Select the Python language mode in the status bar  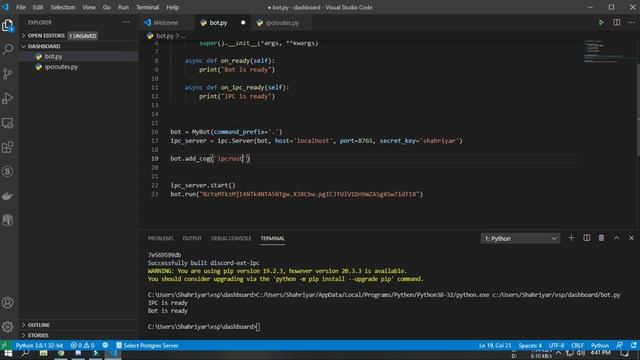(x=600, y=345)
